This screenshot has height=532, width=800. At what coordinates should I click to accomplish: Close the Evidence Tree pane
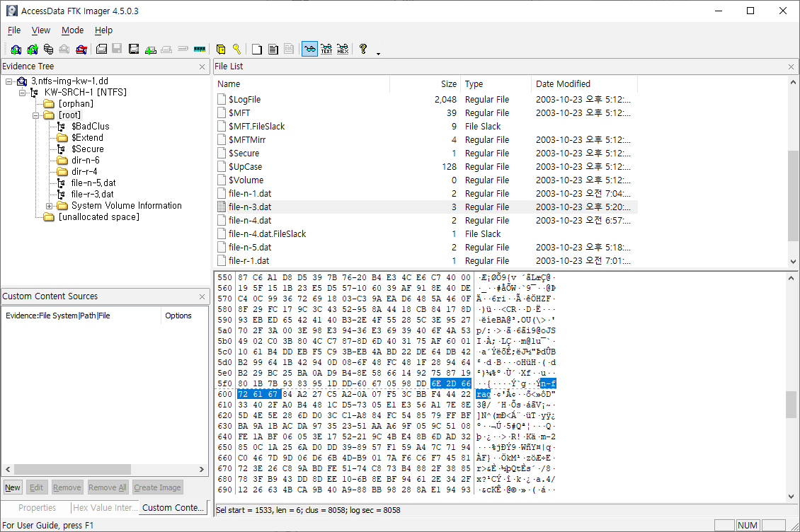coord(202,66)
